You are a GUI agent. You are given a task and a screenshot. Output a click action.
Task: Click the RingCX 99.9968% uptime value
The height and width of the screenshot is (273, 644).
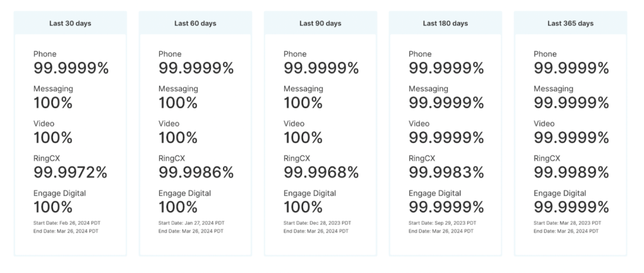click(x=321, y=172)
